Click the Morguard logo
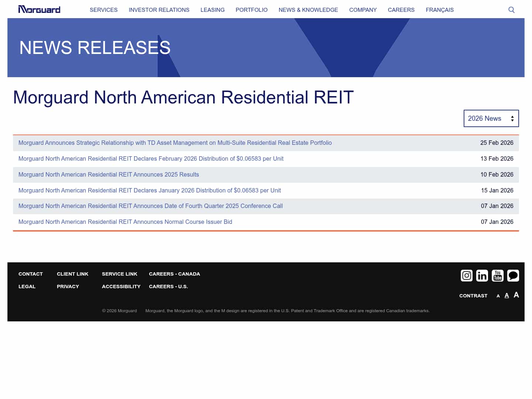This screenshot has height=399, width=532. [x=39, y=9]
